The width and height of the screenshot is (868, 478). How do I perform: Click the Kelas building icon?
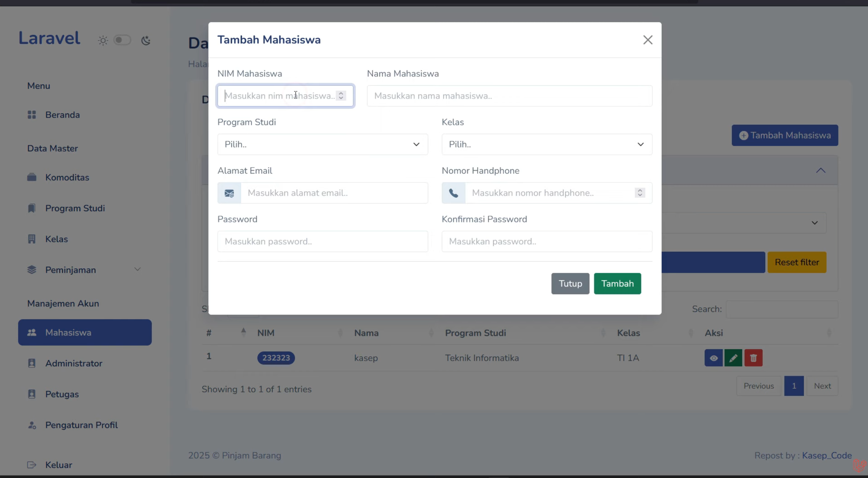(x=32, y=239)
